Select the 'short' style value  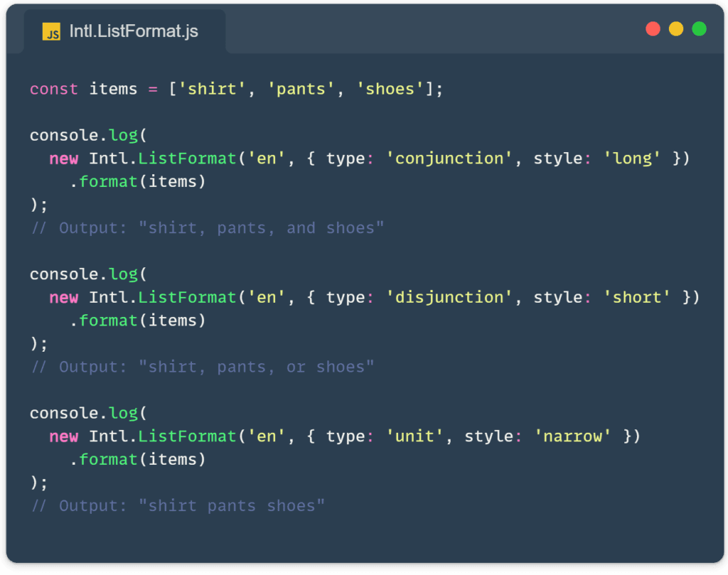point(636,296)
